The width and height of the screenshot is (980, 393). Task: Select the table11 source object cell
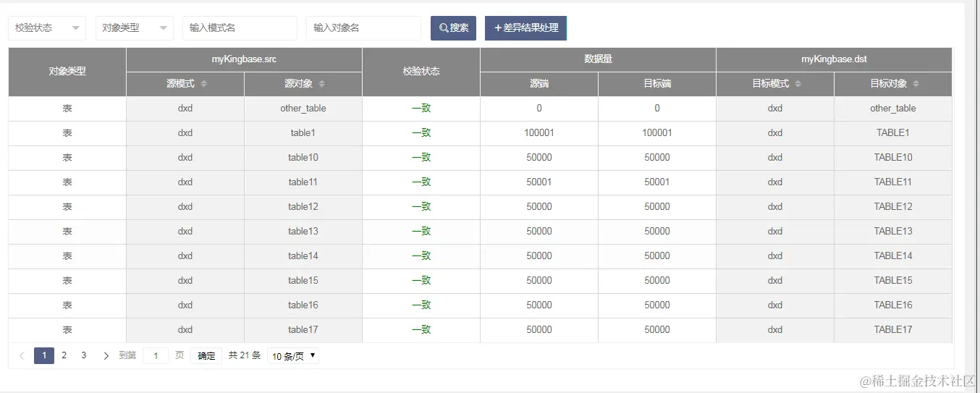tap(303, 182)
